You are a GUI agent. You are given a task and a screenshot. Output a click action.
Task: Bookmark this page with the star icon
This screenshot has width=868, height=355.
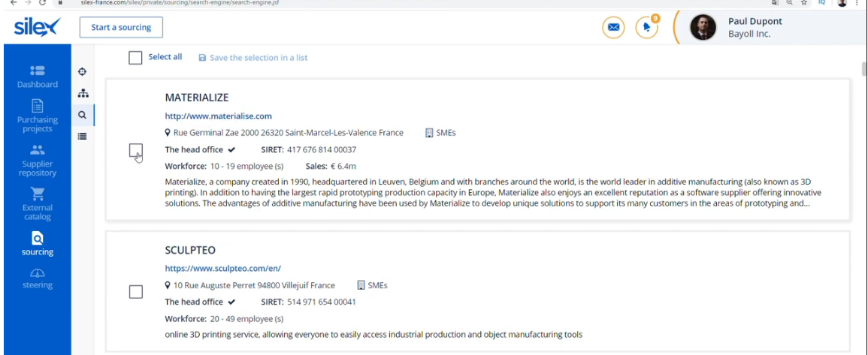tap(804, 3)
